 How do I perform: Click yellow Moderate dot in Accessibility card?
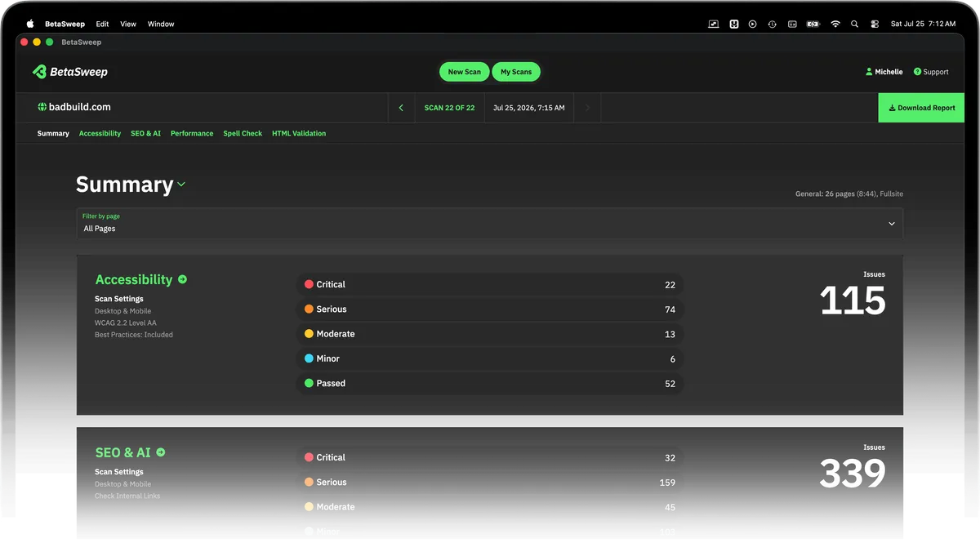(309, 333)
